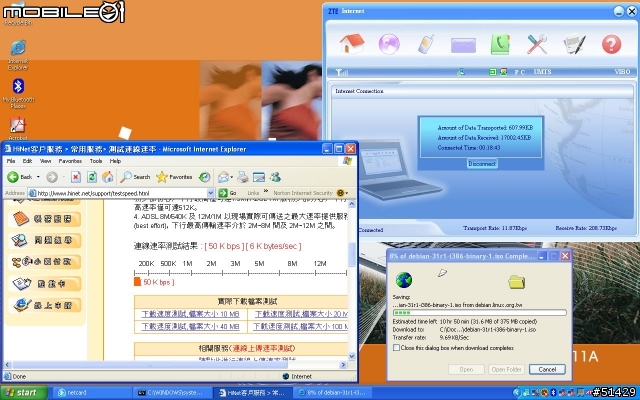Open the red Help question icon in ZTE
The height and width of the screenshot is (400, 640).
(x=611, y=44)
